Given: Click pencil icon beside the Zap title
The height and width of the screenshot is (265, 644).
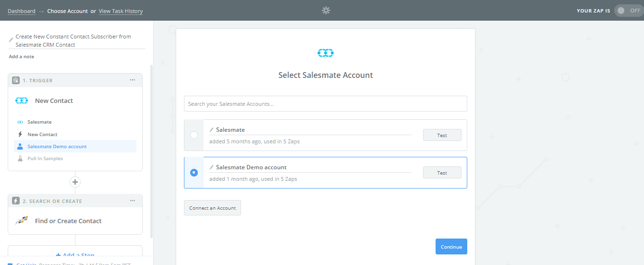Looking at the screenshot, I should tap(11, 39).
